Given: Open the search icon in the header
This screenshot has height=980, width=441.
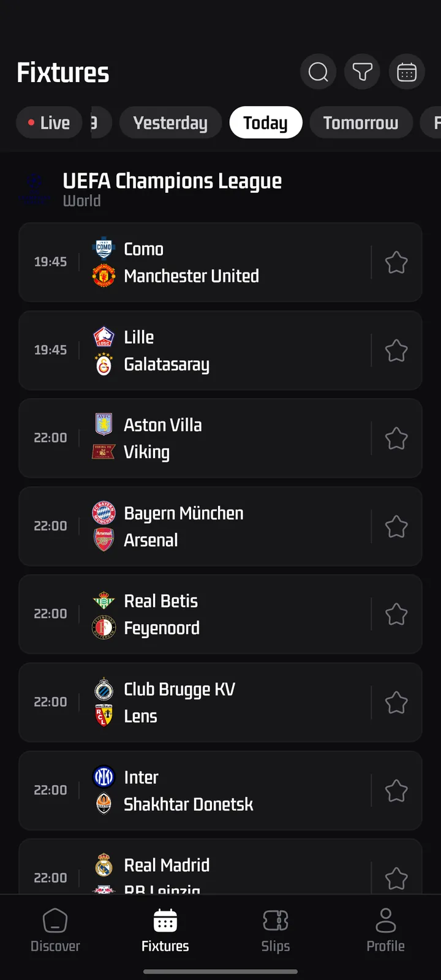Looking at the screenshot, I should pos(318,72).
